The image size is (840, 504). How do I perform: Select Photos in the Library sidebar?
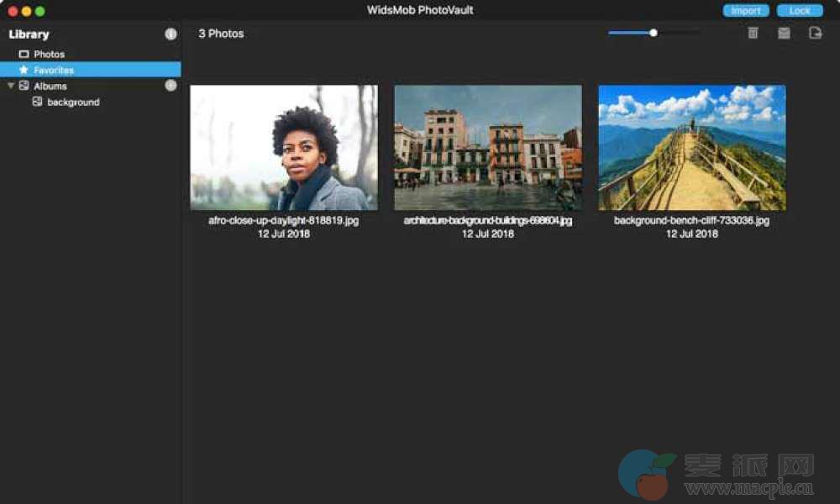tap(49, 54)
